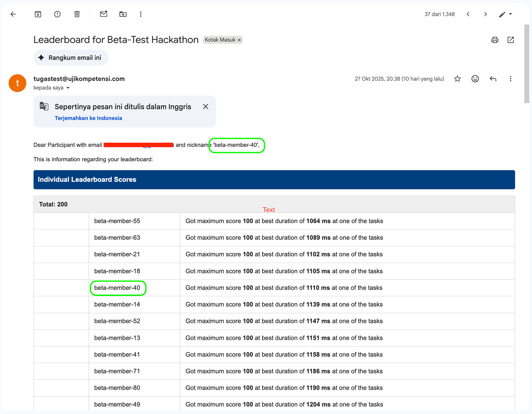Open the message's more options menu
This screenshot has height=414, width=532.
tap(510, 79)
